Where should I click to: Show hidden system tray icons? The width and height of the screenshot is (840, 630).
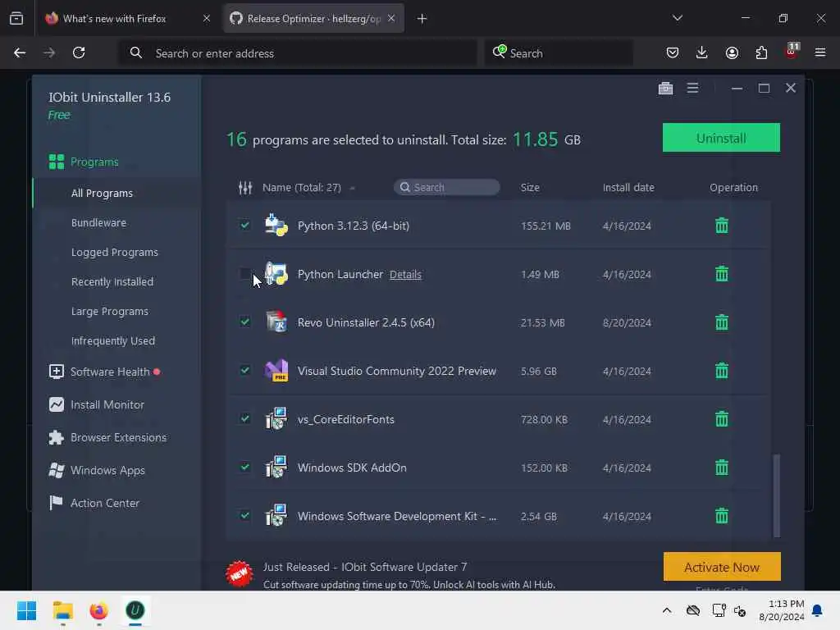[666, 610]
